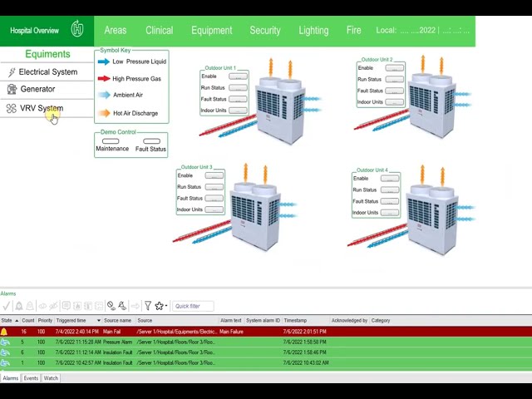532x399 pixels.
Task: Click the second bell alarm toolbar icon
Action: coord(30,306)
